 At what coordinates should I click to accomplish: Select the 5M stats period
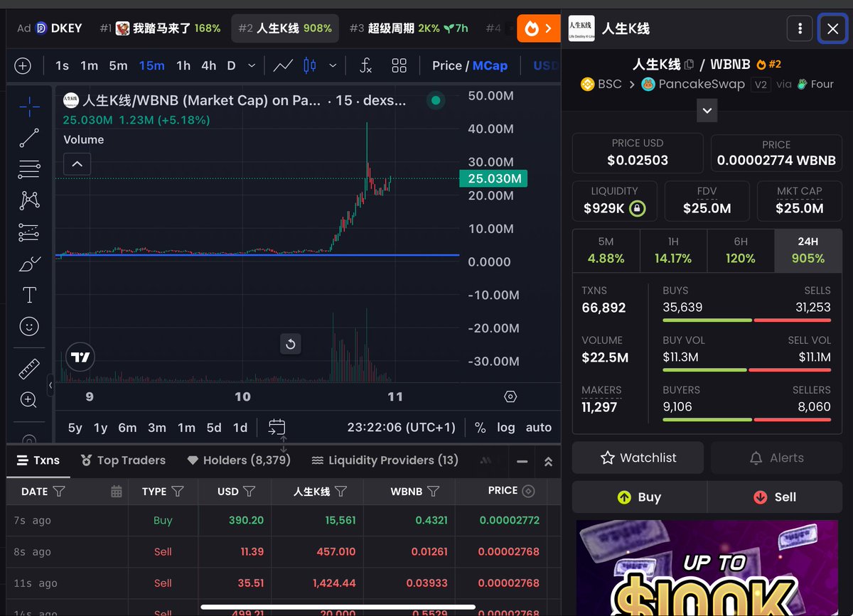click(x=606, y=251)
